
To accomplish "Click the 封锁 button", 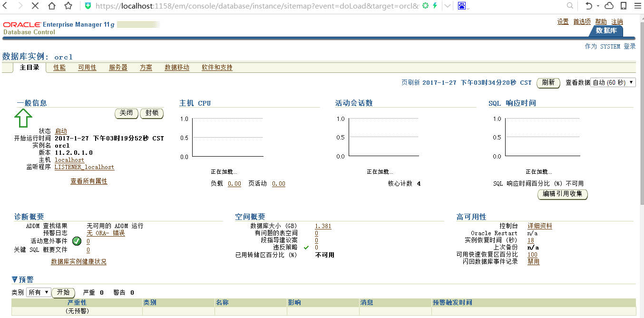I will [152, 113].
